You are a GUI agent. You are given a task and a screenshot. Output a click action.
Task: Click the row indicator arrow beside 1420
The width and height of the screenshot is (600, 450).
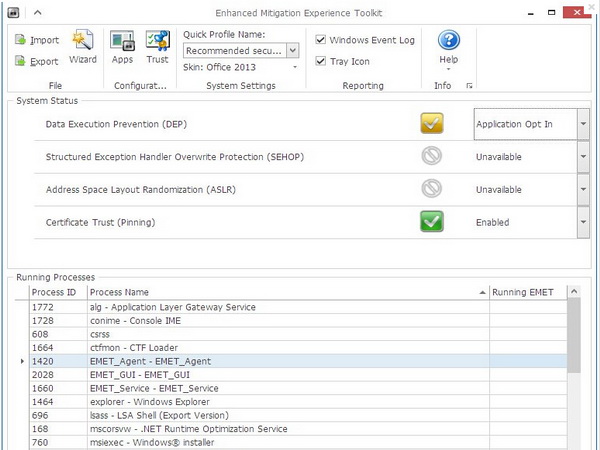pyautogui.click(x=22, y=361)
